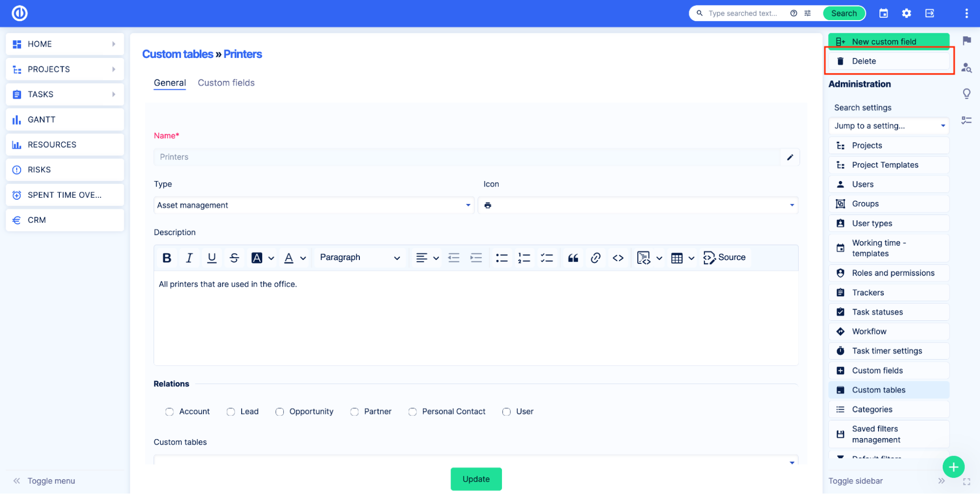
Task: Open the Type dropdown showing Asset management
Action: point(314,205)
